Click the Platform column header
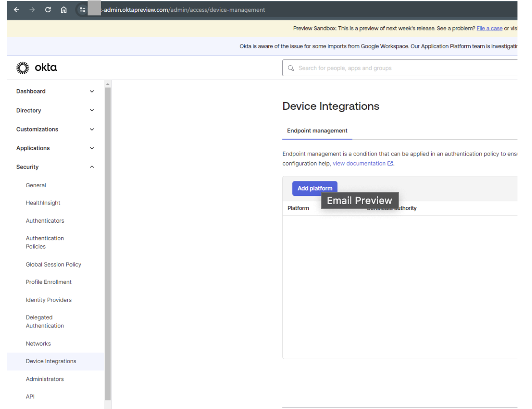The image size is (532, 409). (x=298, y=208)
